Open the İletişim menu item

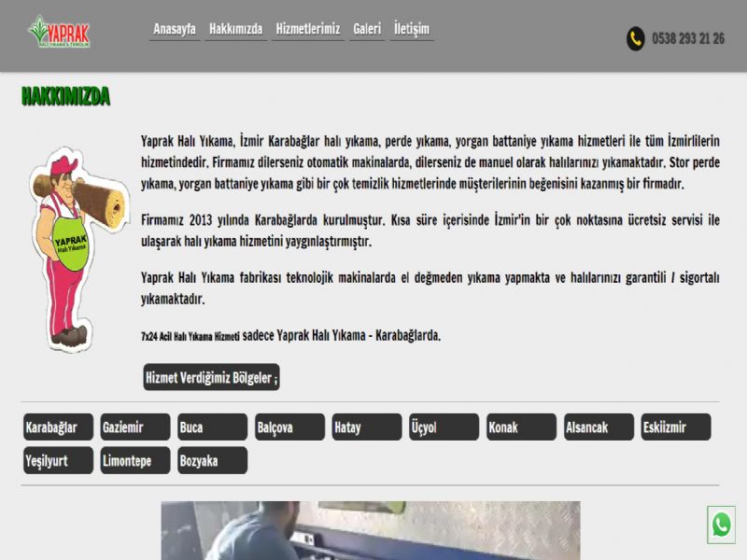[412, 29]
